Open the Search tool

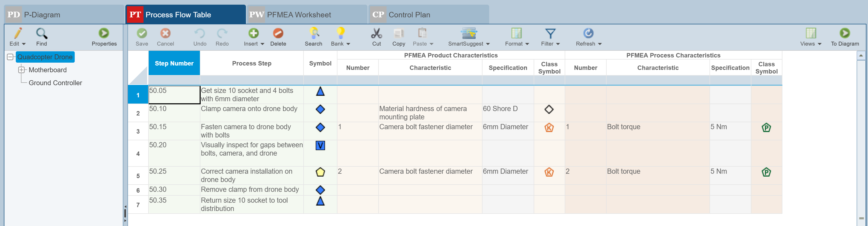tap(313, 33)
